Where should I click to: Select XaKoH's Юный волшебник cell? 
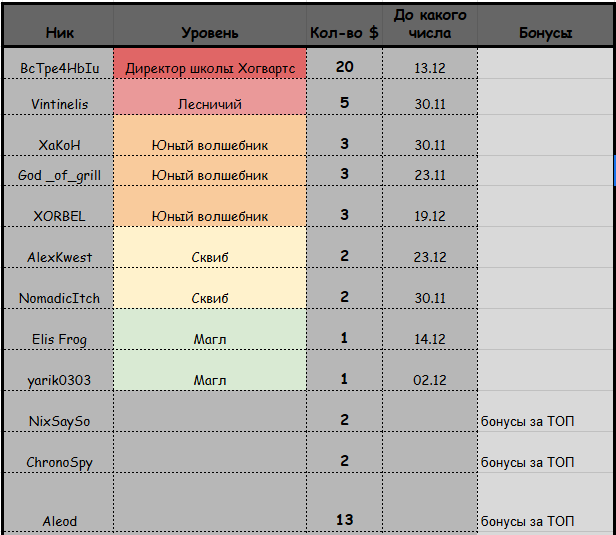(210, 136)
